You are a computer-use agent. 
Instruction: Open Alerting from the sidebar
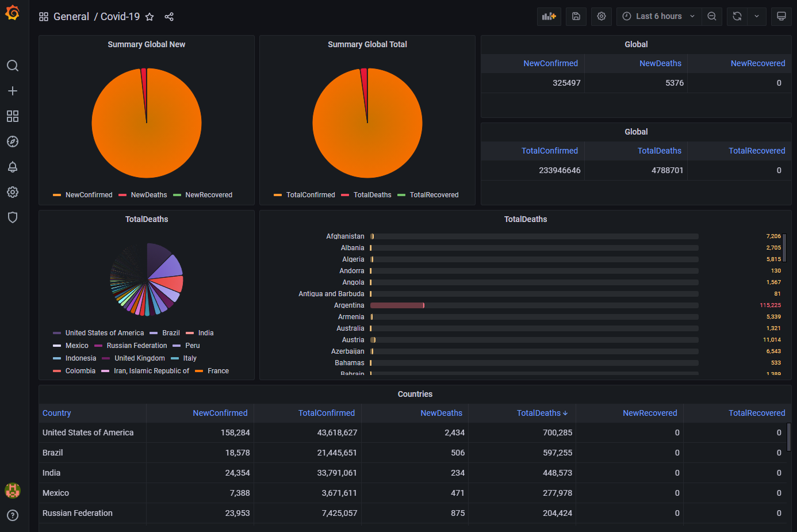coord(13,167)
